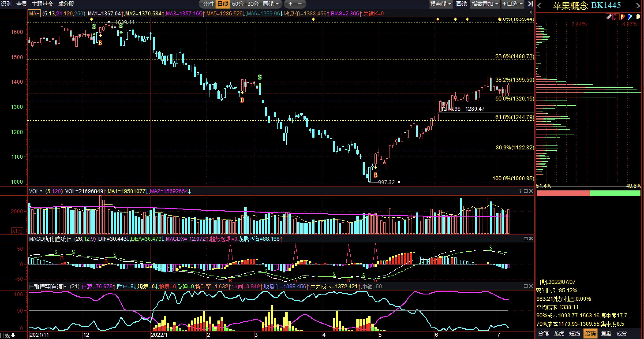644x339 pixels.
Task: Open the MA indicator dropdown
Action: click(x=34, y=14)
